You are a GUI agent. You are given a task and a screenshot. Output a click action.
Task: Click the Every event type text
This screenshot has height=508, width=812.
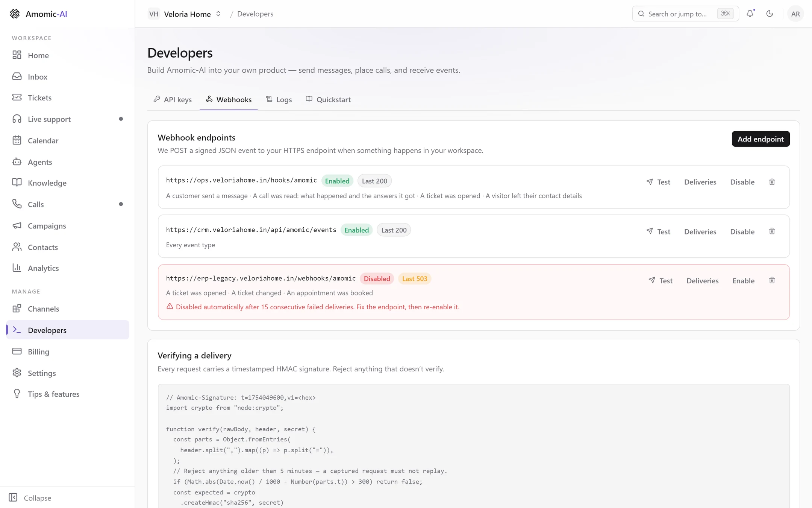pos(191,245)
